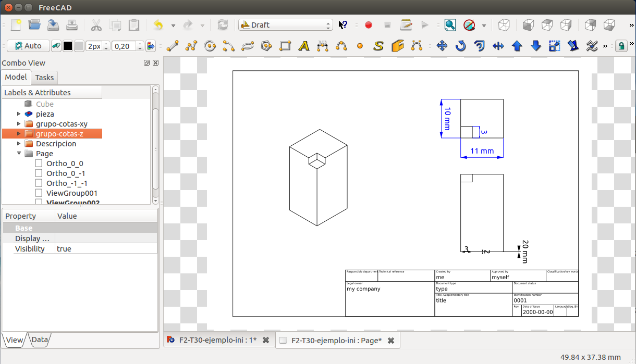636x364 pixels.
Task: Switch to the Data property tab
Action: point(40,340)
